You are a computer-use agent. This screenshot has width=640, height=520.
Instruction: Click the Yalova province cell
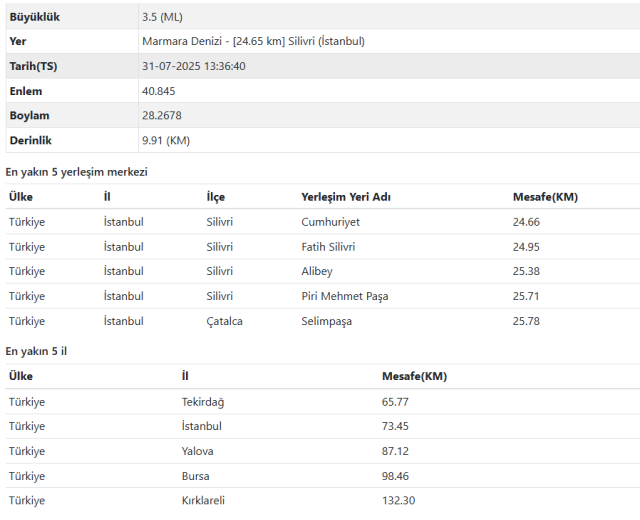click(197, 451)
